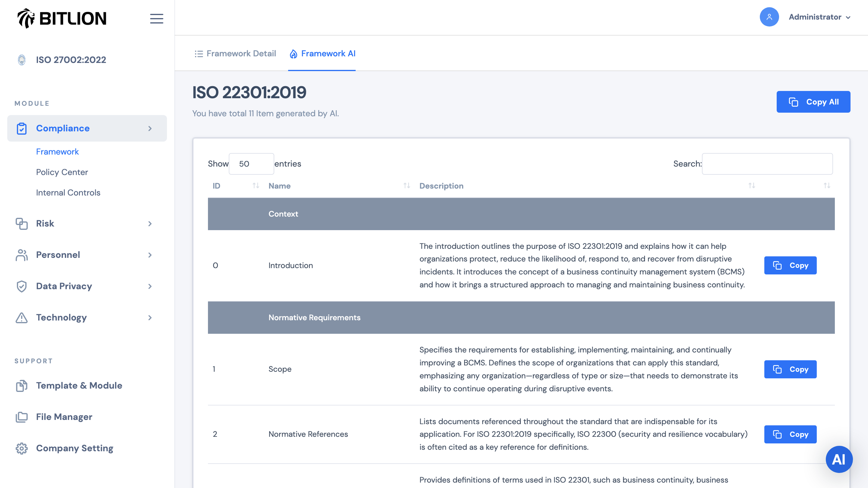The image size is (868, 488).
Task: Switch to the Framework AI tab
Action: pyautogui.click(x=322, y=54)
